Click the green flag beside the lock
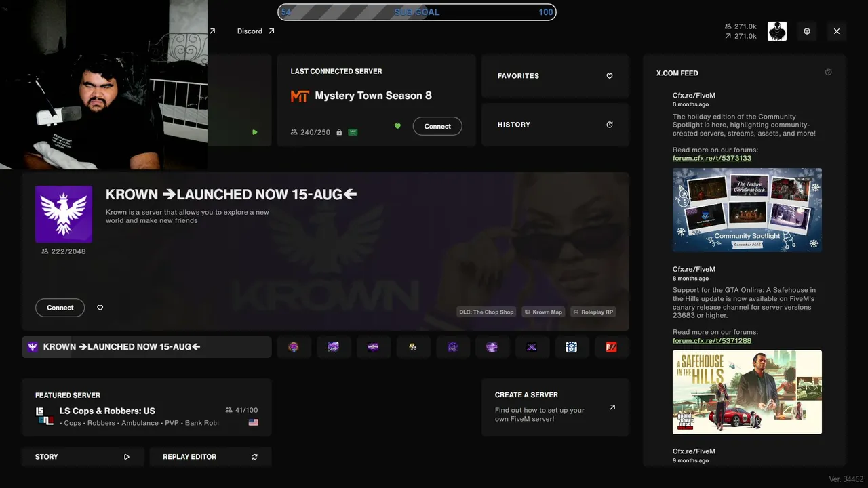The image size is (868, 488). [x=353, y=132]
